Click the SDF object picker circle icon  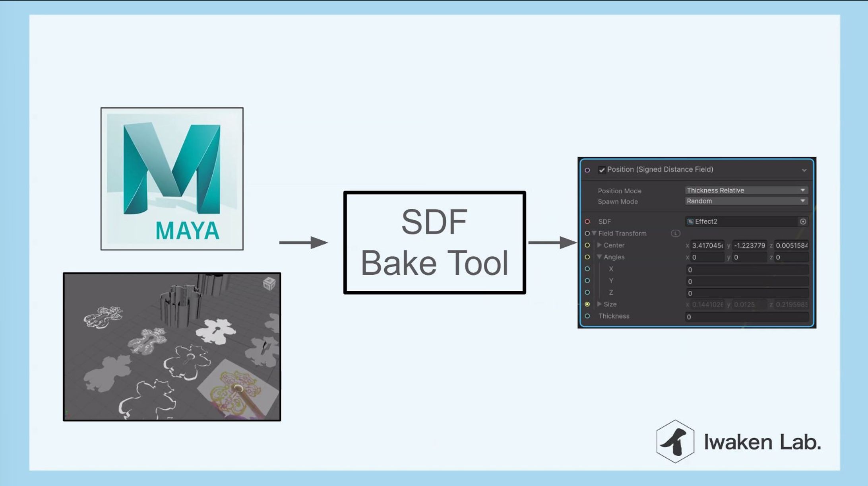[x=803, y=222]
